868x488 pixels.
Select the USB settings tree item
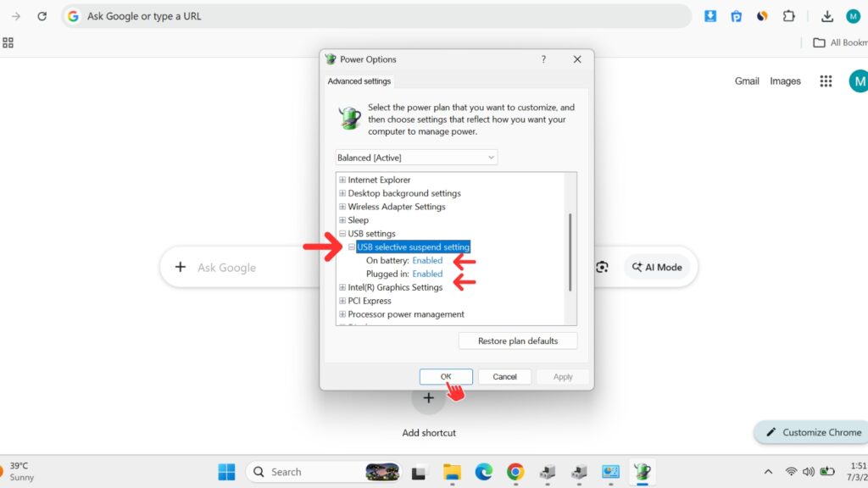(371, 234)
